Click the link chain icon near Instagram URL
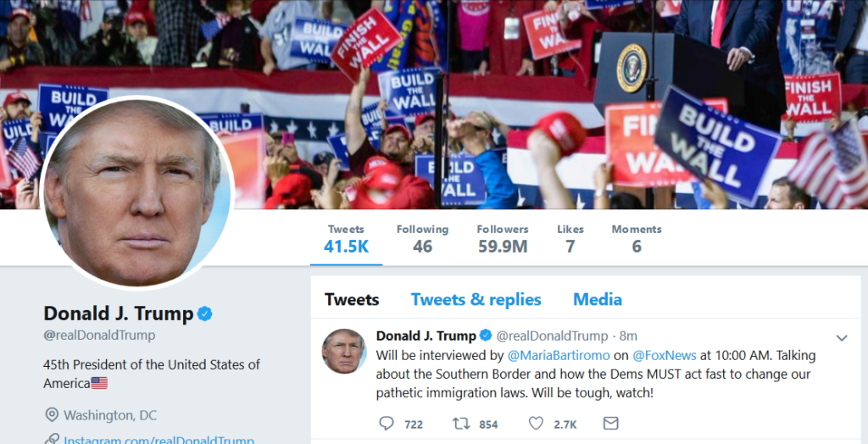Viewport: 868px width, 444px height. 52,440
